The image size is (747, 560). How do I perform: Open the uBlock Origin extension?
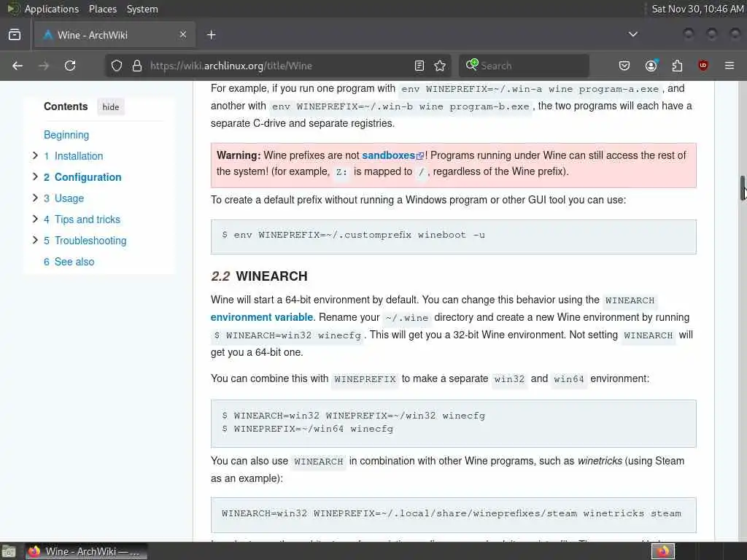tap(703, 66)
